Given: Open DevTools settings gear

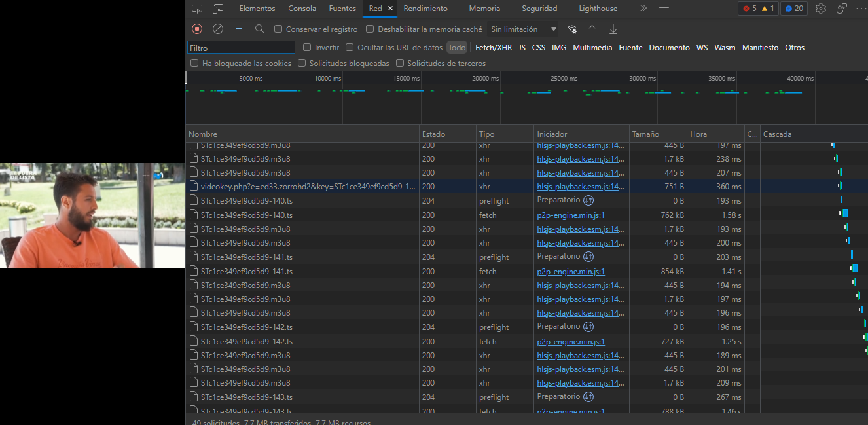Looking at the screenshot, I should 821,9.
